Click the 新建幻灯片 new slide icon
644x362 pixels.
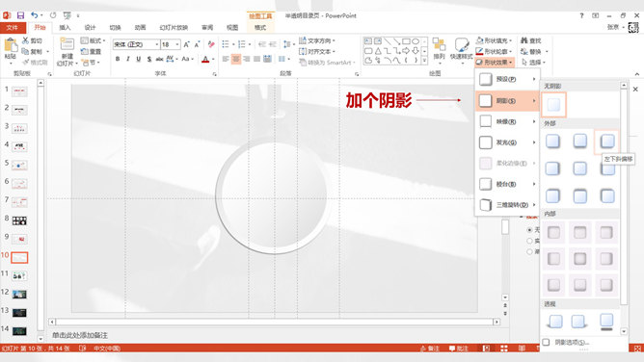click(x=67, y=44)
